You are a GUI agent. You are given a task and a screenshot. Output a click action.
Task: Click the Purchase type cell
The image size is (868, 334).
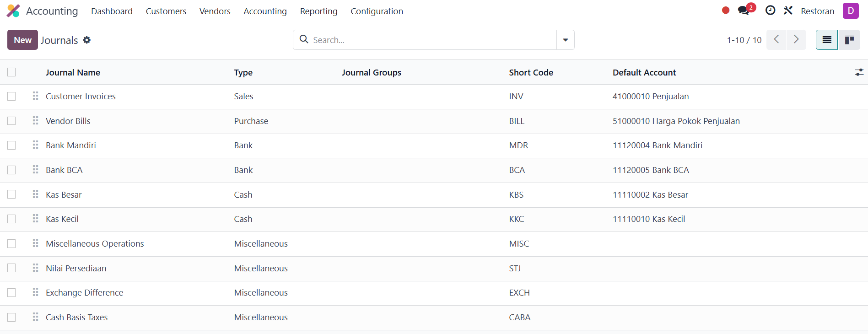(x=251, y=121)
